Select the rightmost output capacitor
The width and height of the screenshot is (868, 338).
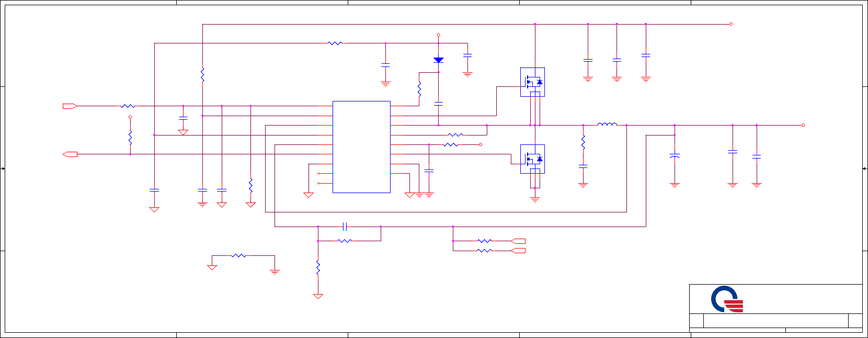[757, 156]
